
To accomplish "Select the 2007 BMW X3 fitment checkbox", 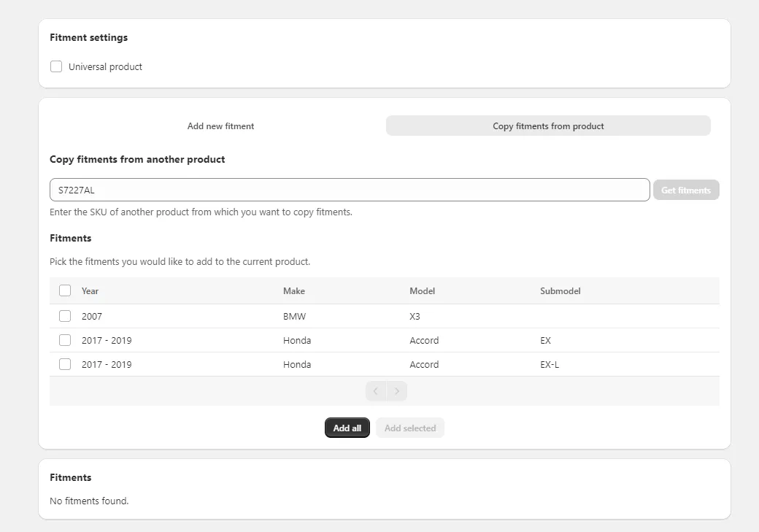I will 65,316.
